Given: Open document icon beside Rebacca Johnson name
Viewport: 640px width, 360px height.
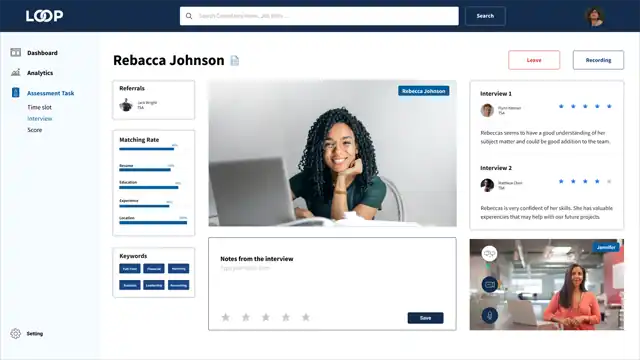Looking at the screenshot, I should click(235, 60).
